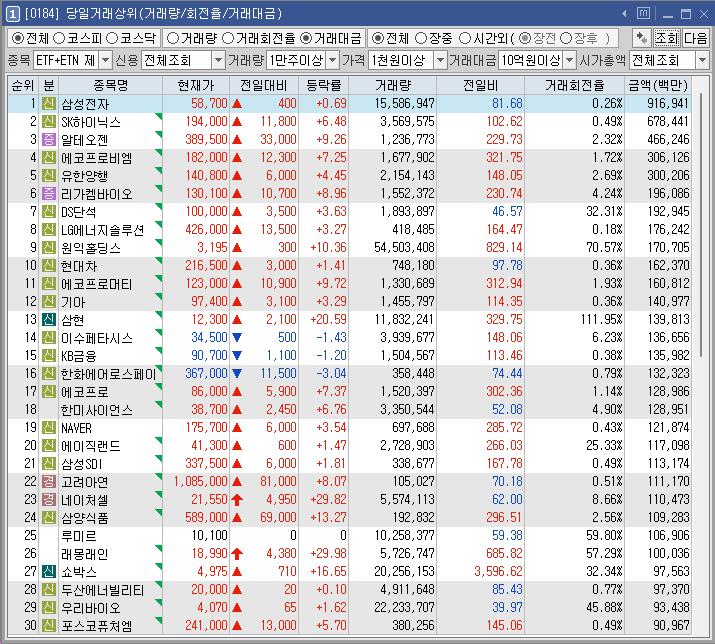Select the 전체 session radio button

click(x=378, y=38)
